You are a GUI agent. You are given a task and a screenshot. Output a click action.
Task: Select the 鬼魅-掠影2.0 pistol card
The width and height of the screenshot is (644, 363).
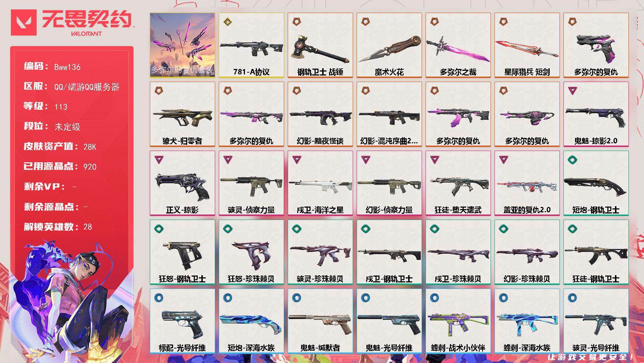click(x=596, y=114)
